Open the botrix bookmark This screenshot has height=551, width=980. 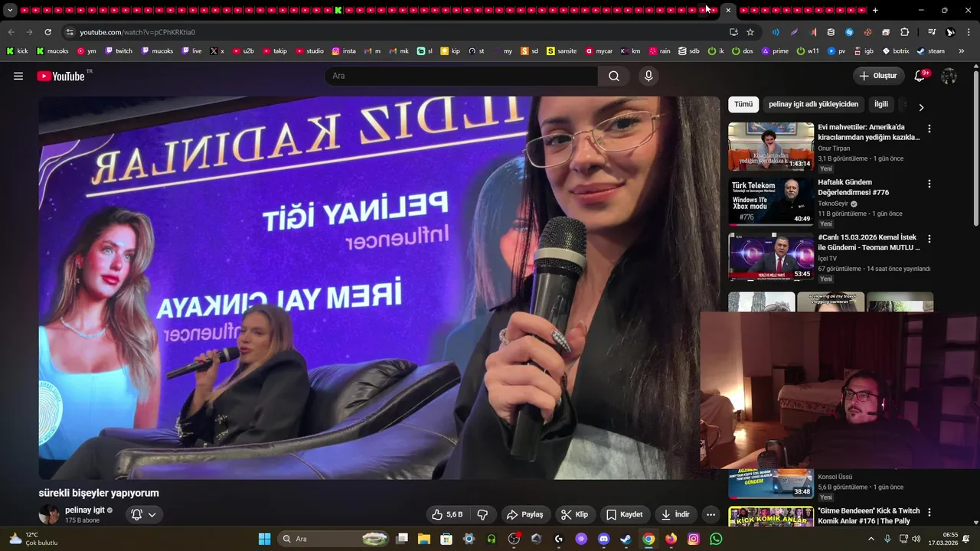(x=896, y=51)
